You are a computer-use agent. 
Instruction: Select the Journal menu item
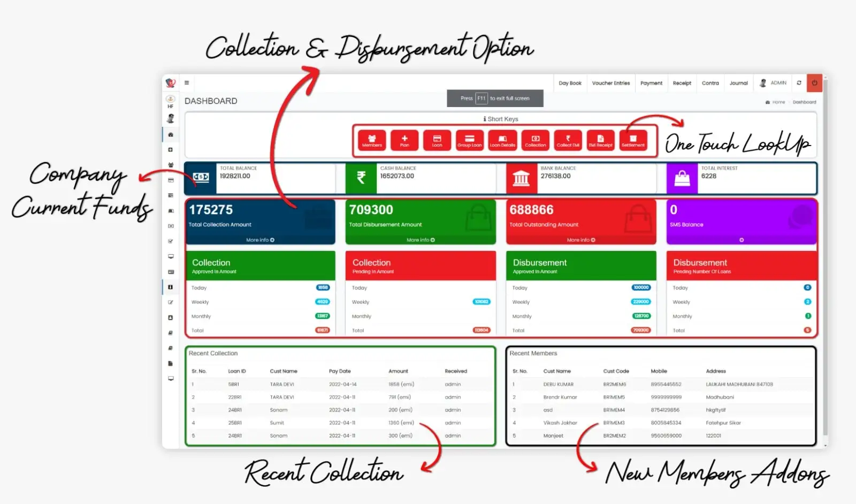tap(738, 83)
